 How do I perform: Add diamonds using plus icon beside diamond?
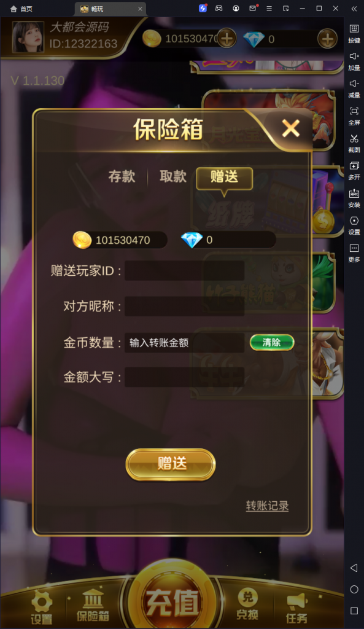[327, 39]
